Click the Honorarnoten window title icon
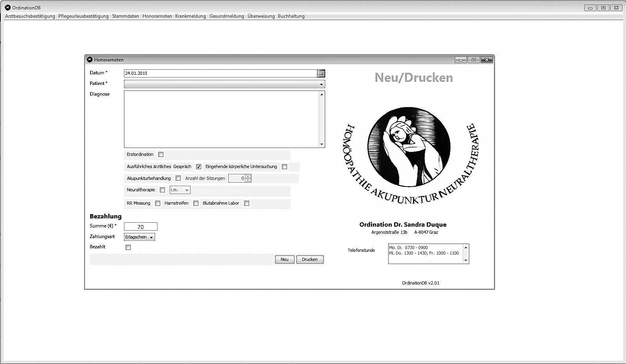This screenshot has width=626, height=364. [x=89, y=59]
